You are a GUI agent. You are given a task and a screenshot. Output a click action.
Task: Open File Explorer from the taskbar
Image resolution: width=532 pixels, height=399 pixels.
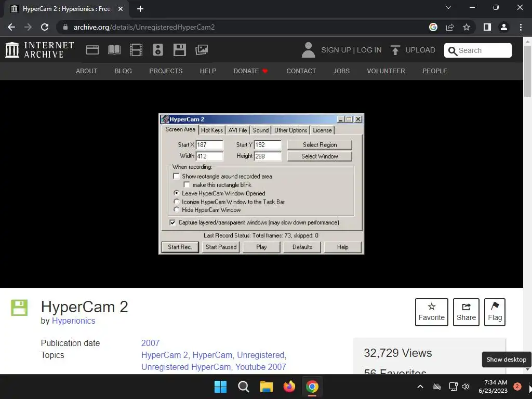(267, 387)
